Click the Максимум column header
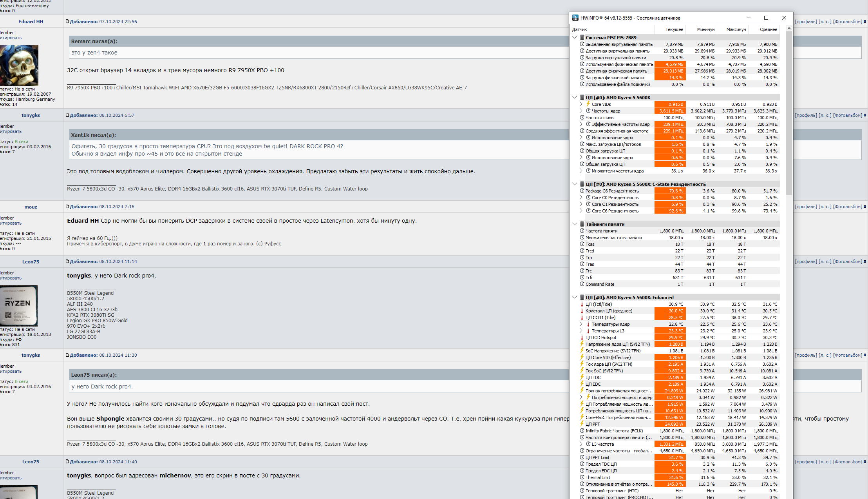This screenshot has height=499, width=868. click(736, 29)
